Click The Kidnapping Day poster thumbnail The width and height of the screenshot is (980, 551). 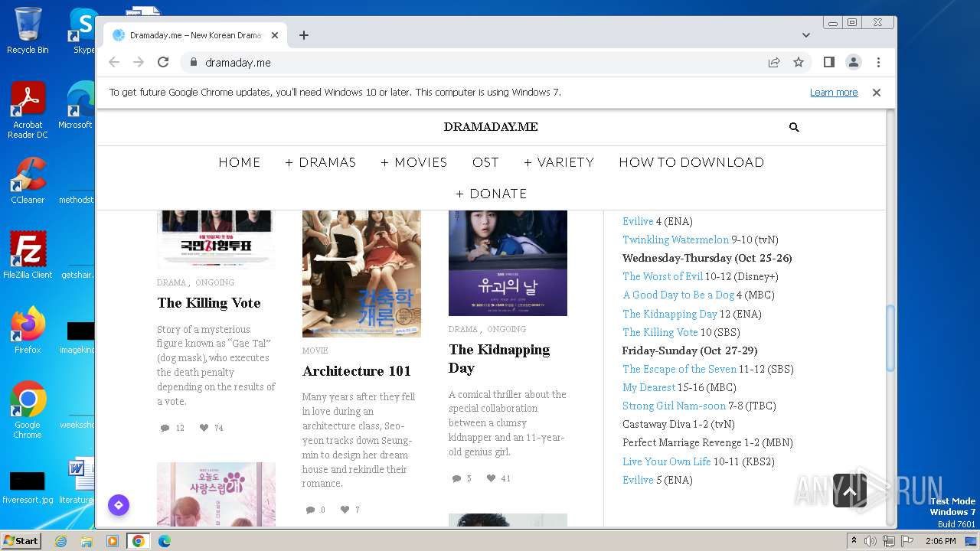(508, 262)
